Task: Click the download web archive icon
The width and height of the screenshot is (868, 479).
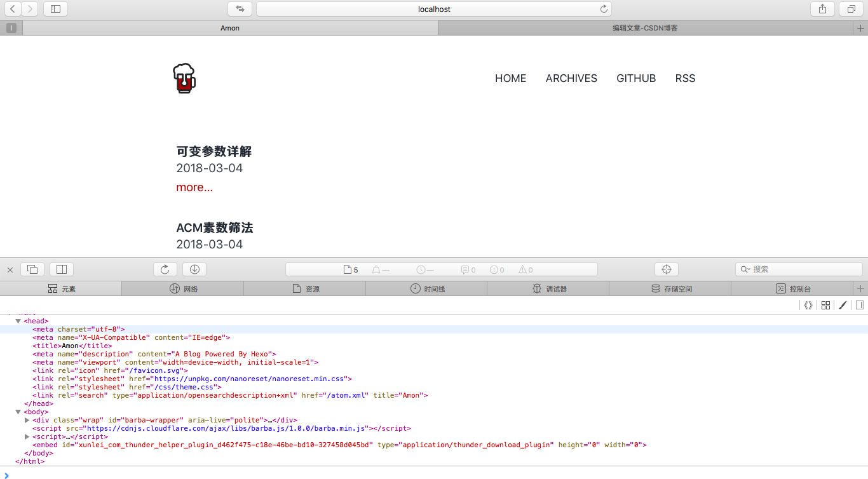Action: pyautogui.click(x=194, y=269)
